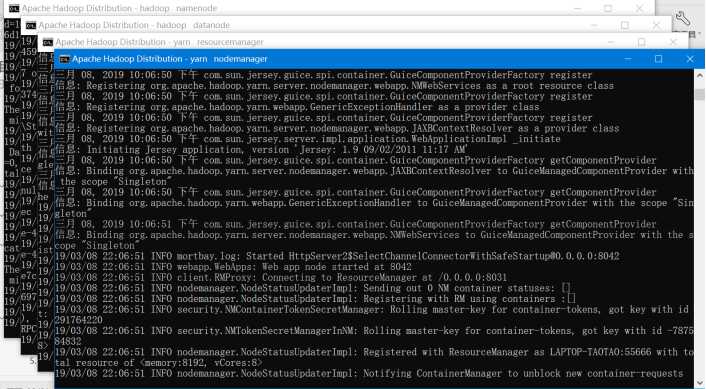The image size is (706, 389).
Task: Minimize the yarn resourcemanager window
Action: (611, 42)
